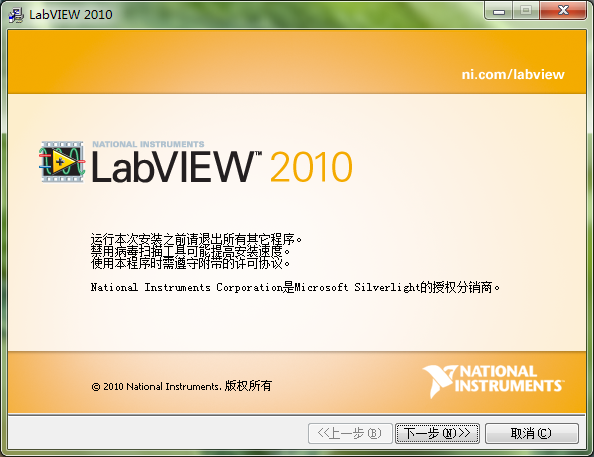The height and width of the screenshot is (457, 594).
Task: Click the LabVIEW 2010 title bar text
Action: click(x=71, y=15)
